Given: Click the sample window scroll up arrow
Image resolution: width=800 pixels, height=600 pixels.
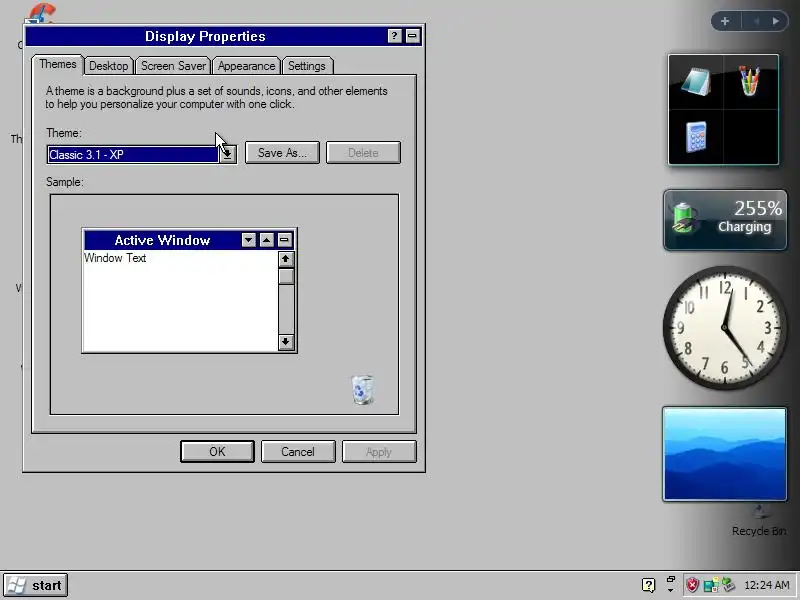Looking at the screenshot, I should [286, 259].
